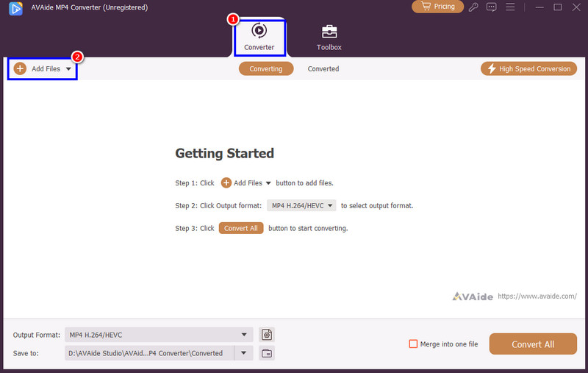Select the Converted tab
The height and width of the screenshot is (373, 588).
coord(323,68)
